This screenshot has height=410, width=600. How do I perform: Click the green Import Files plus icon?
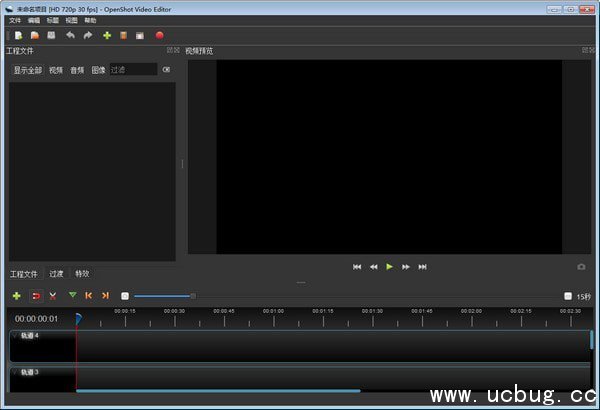click(x=107, y=35)
